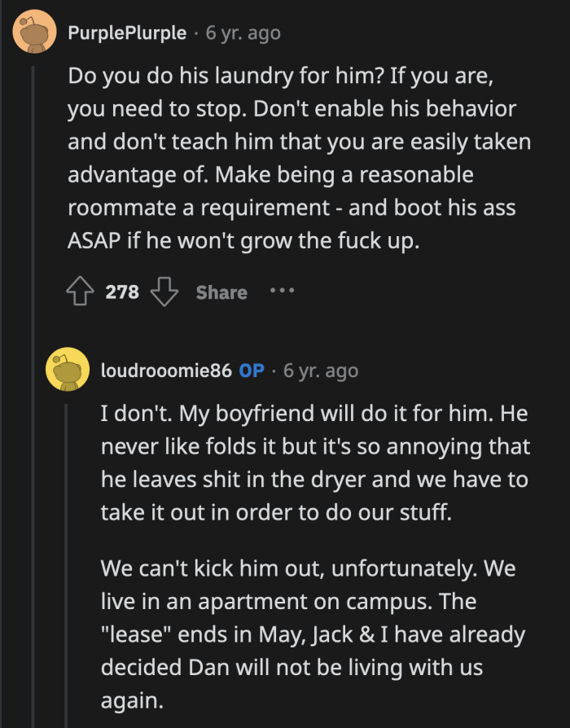Open loudrooomie86's profile link
Viewport: 570px width, 728px height.
[158, 370]
